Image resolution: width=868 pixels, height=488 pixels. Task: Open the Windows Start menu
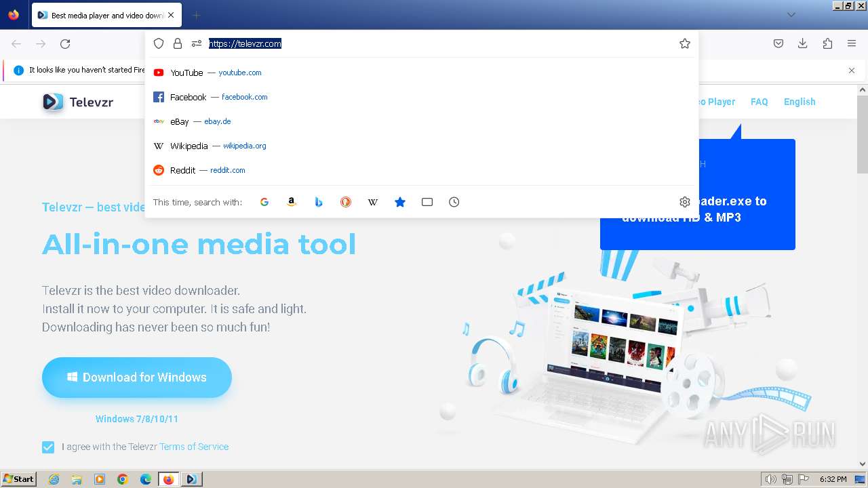click(x=18, y=479)
